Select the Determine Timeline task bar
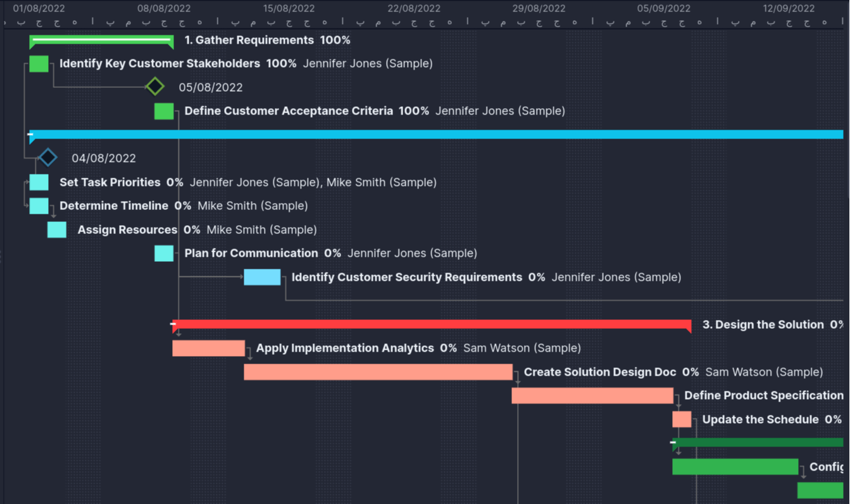The image size is (850, 504). (39, 206)
